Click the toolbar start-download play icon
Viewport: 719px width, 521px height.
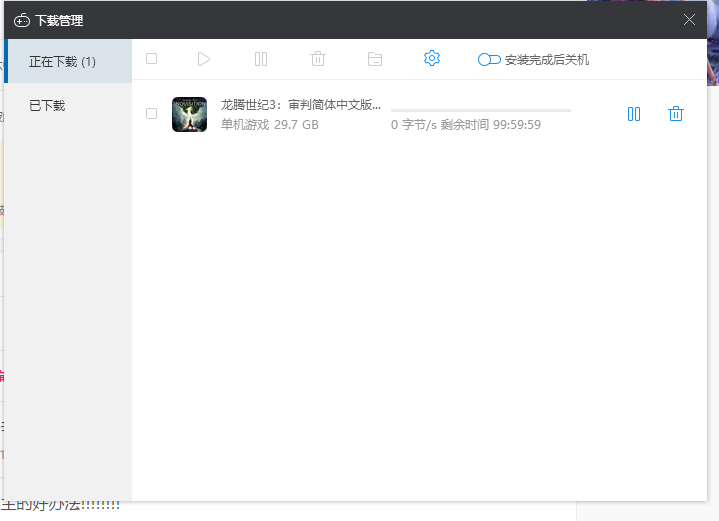point(204,59)
